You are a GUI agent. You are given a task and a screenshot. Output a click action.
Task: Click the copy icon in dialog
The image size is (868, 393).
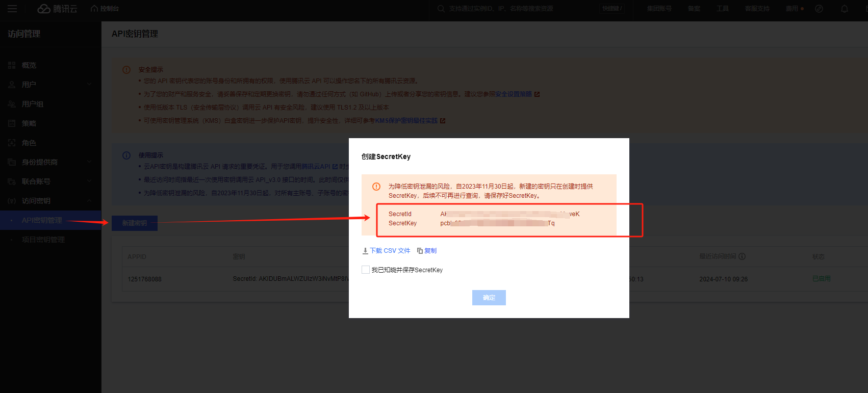[420, 251]
